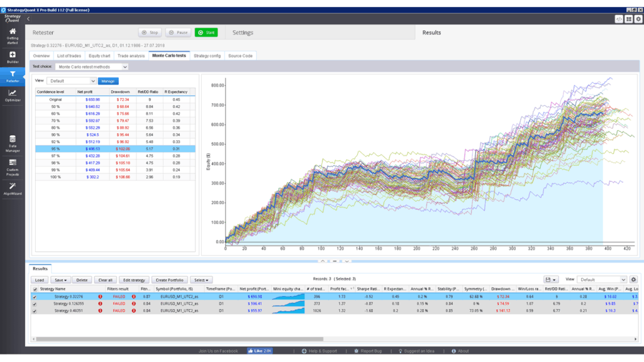Open the Builder module in sidebar
Image resolution: width=644 pixels, height=362 pixels.
pos(13,57)
